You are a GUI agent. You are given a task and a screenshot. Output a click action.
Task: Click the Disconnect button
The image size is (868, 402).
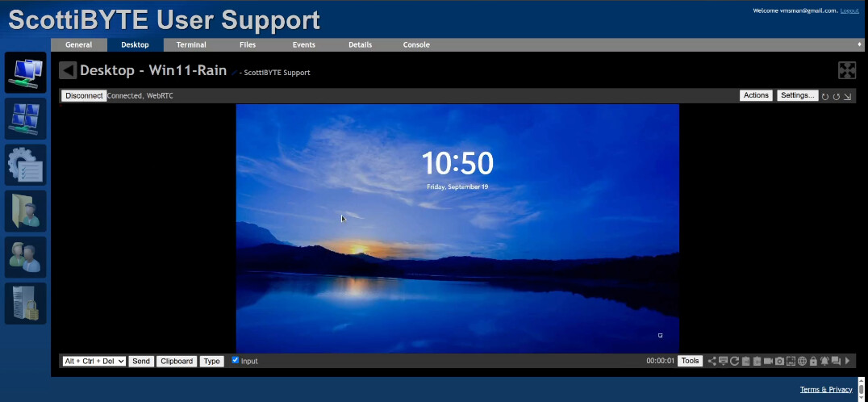(x=84, y=95)
